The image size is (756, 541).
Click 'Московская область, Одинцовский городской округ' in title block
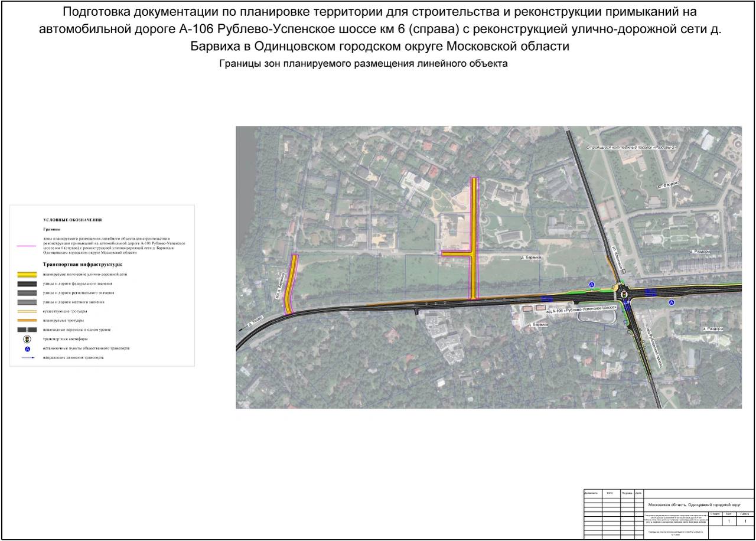tap(695, 506)
